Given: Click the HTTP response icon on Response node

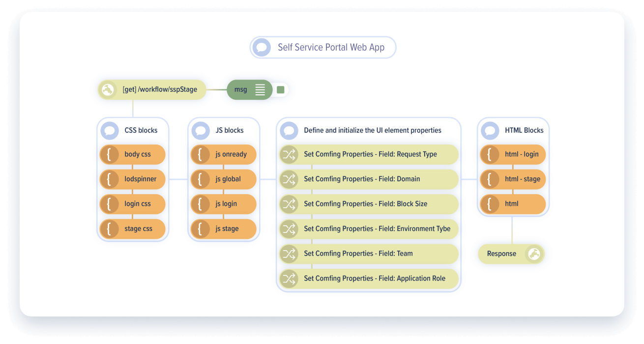Looking at the screenshot, I should click(534, 254).
